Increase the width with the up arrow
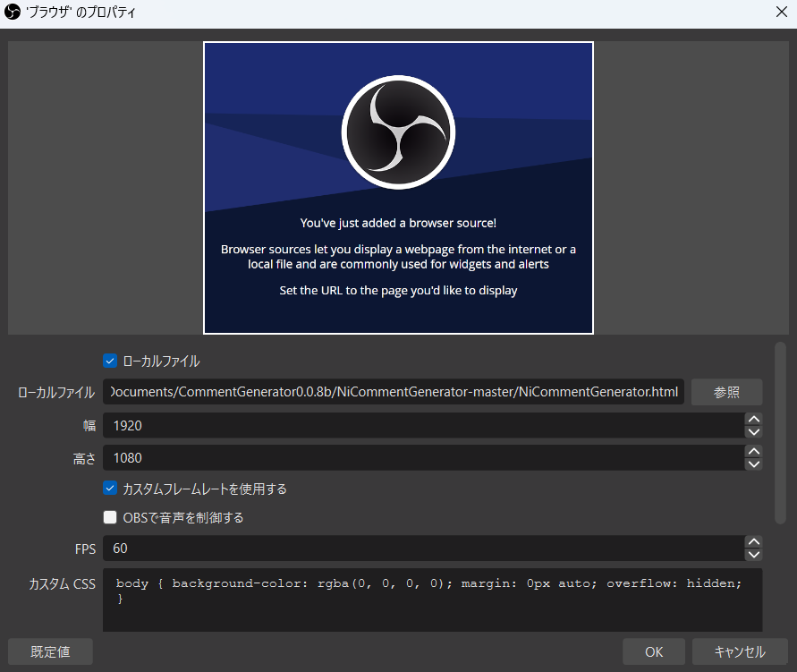The width and height of the screenshot is (797, 672). [x=754, y=420]
